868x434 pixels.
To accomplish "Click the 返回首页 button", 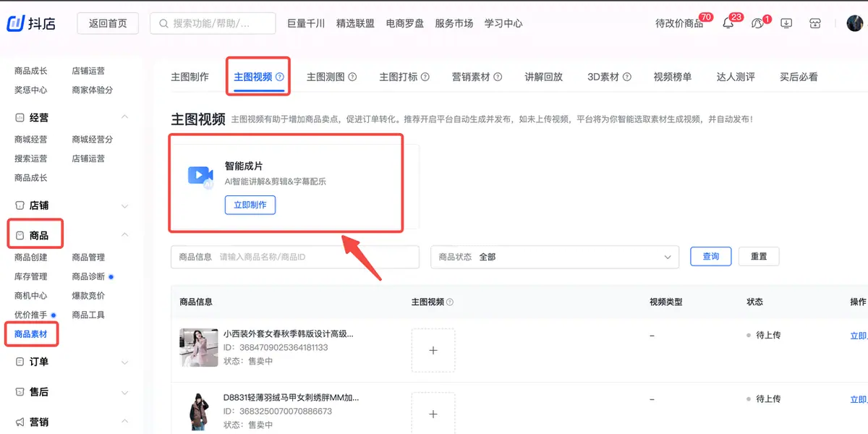I will coord(108,23).
